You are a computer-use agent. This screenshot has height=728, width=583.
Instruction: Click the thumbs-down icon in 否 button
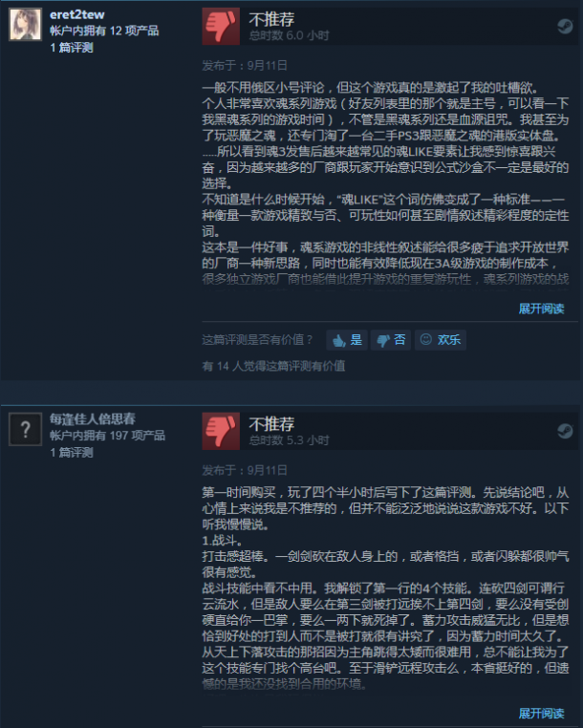pos(383,341)
